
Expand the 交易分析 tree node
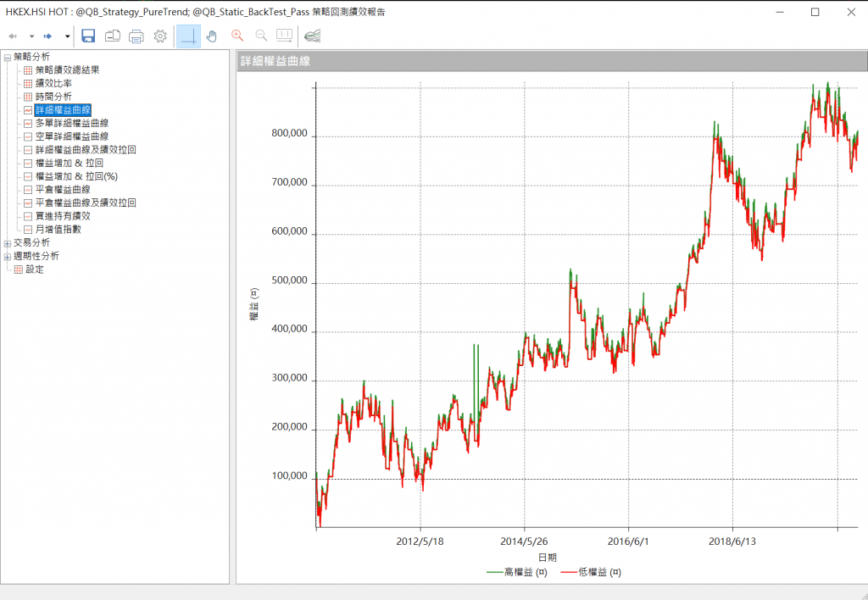tap(8, 242)
